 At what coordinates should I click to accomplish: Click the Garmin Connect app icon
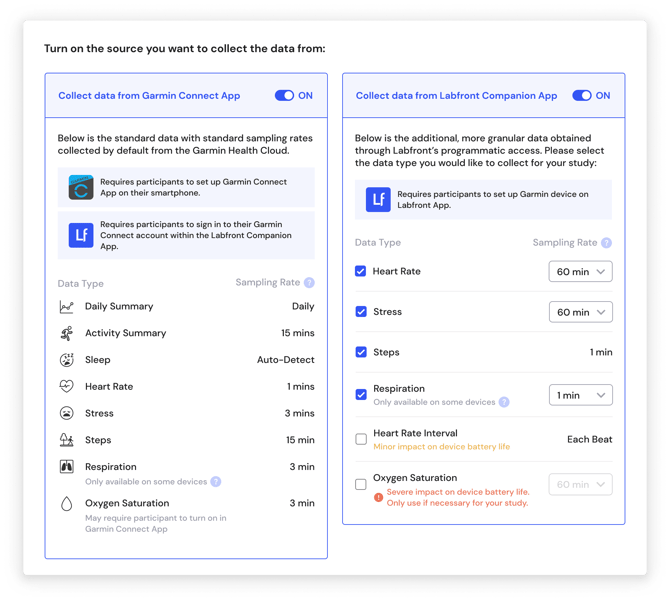[81, 187]
